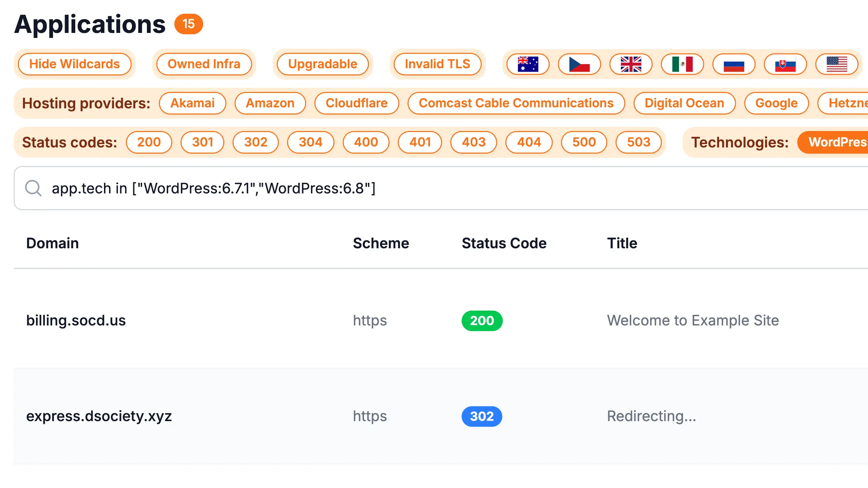The height and width of the screenshot is (488, 868).
Task: Filter by Australia flag
Action: point(528,64)
